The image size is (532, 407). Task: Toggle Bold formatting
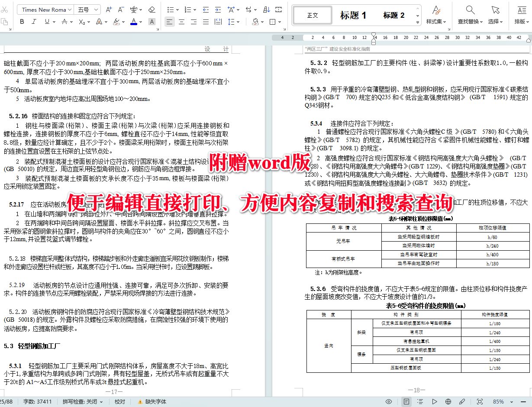click(22, 21)
